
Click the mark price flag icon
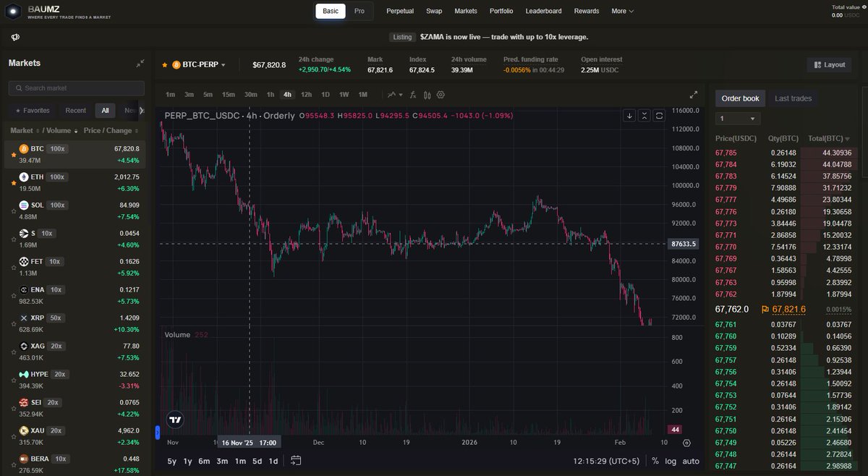[765, 309]
